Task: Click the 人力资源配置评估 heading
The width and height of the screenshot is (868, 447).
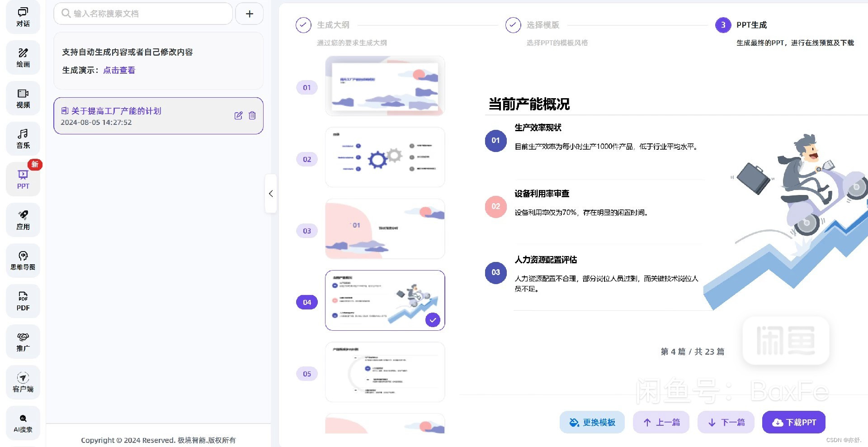Action: tap(546, 260)
